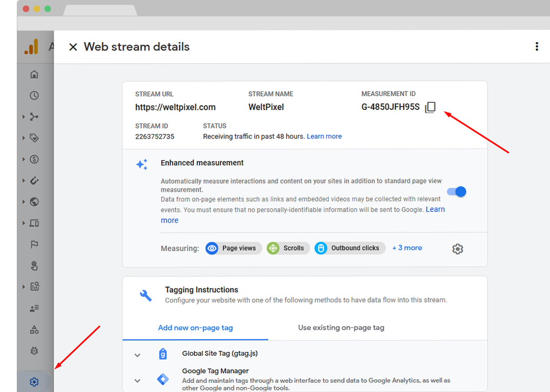Screen dimensions: 550x392
Task: Click the Page views measuring chip
Action: 234,248
